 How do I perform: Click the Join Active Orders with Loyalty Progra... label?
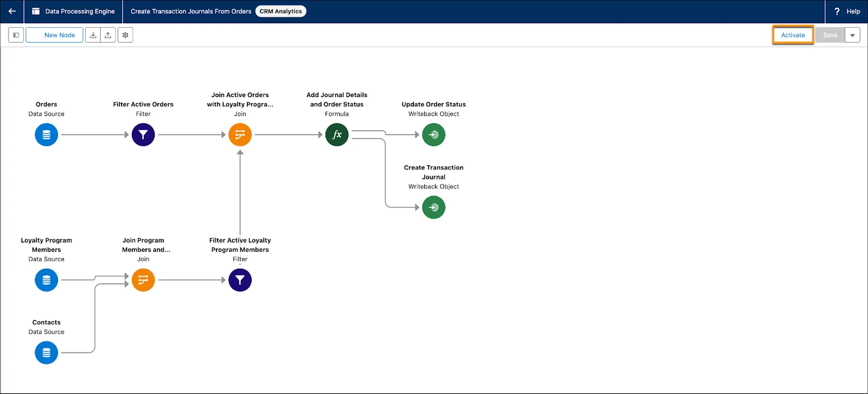[240, 100]
